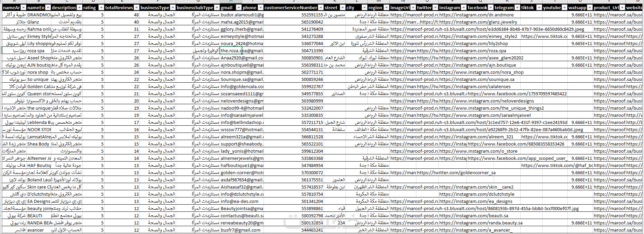Open the tiktok.com/@haf_b link

point(557,165)
